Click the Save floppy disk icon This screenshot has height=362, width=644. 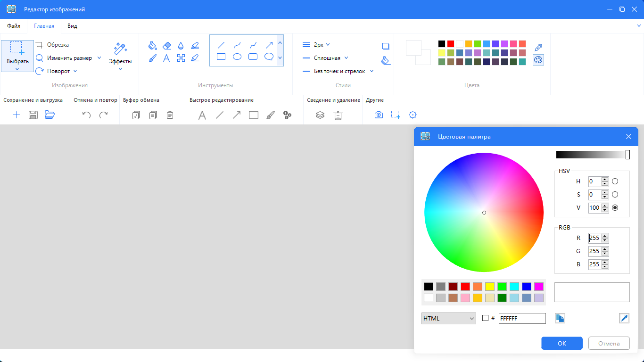[x=33, y=115]
